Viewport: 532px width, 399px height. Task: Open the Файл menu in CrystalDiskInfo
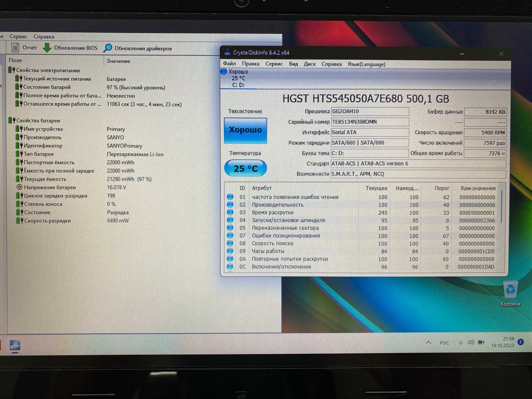[x=229, y=64]
